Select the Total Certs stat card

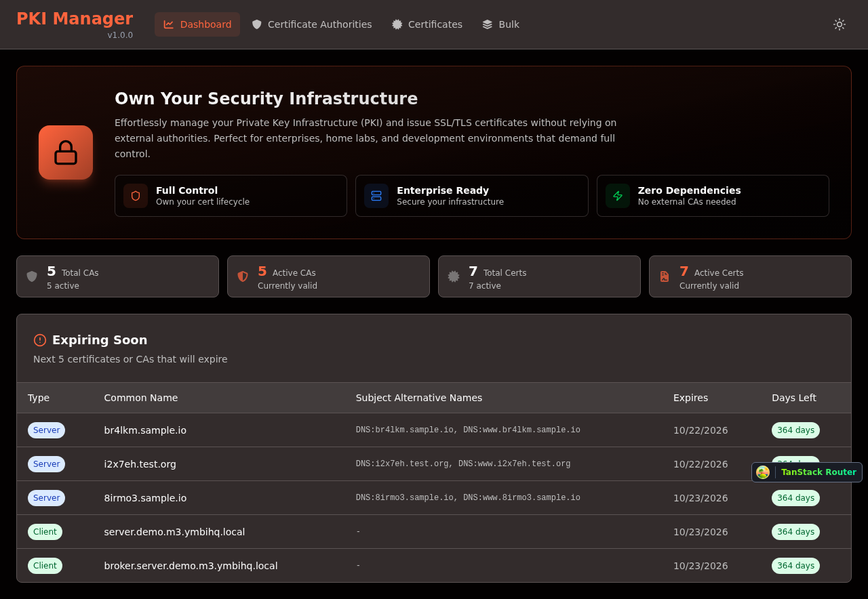[539, 276]
